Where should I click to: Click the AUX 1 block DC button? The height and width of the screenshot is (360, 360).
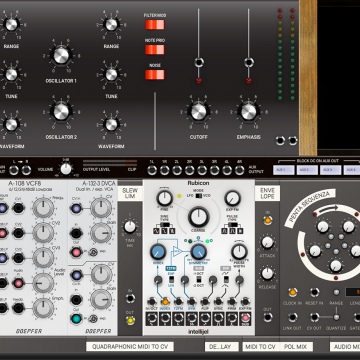click(x=284, y=170)
